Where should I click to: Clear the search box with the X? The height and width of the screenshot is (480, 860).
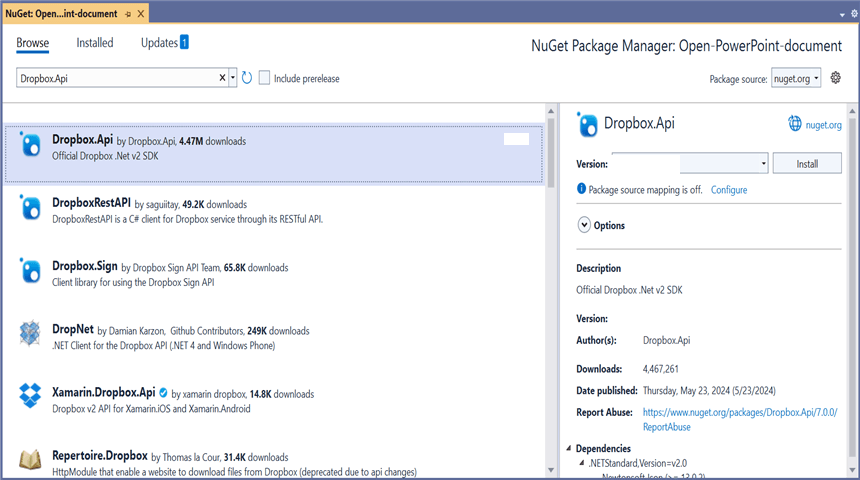[222, 78]
